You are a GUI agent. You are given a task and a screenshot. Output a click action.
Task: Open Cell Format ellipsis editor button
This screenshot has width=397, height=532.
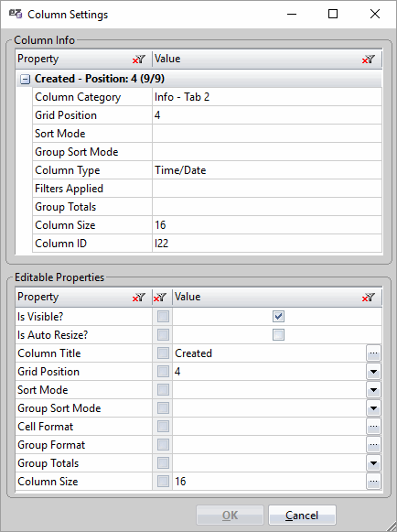[x=373, y=427]
